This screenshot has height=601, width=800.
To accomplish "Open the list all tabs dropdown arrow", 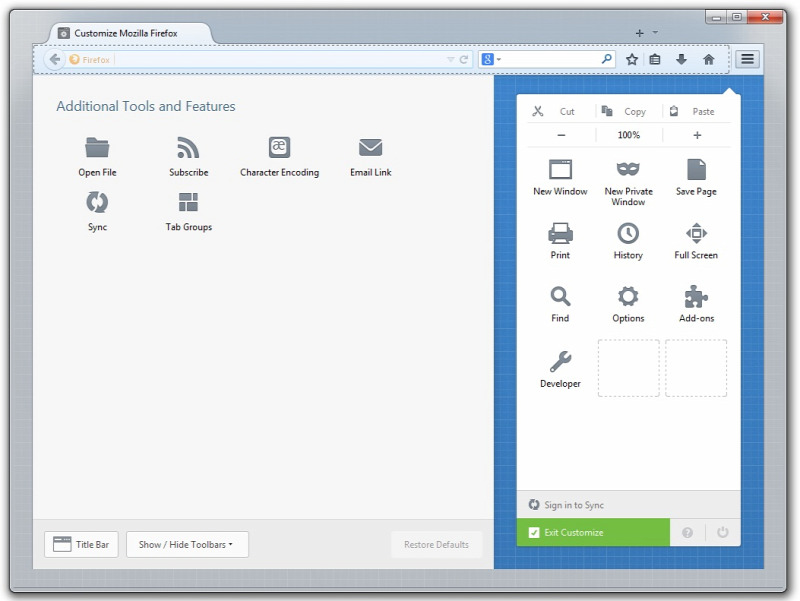I will click(655, 32).
